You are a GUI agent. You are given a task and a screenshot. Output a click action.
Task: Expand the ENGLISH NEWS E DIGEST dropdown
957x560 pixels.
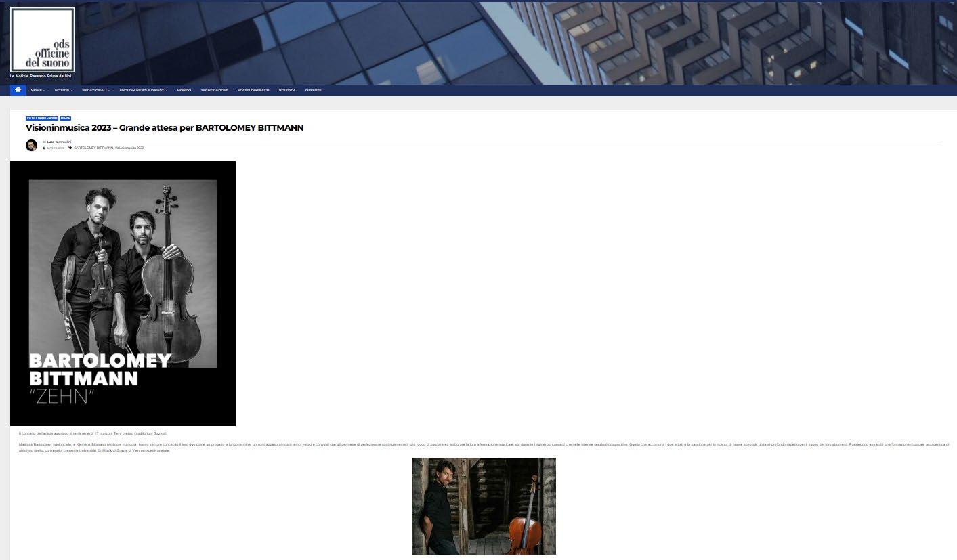pos(143,90)
